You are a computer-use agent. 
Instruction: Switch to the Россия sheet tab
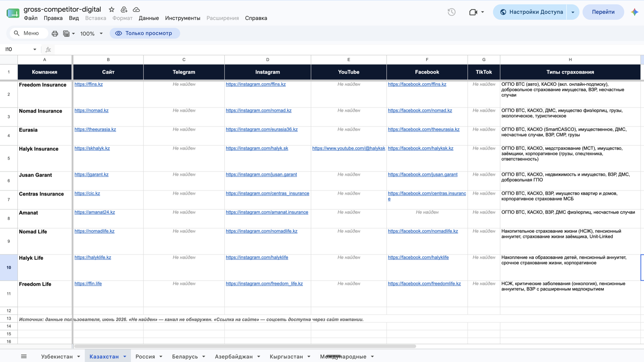click(x=145, y=357)
